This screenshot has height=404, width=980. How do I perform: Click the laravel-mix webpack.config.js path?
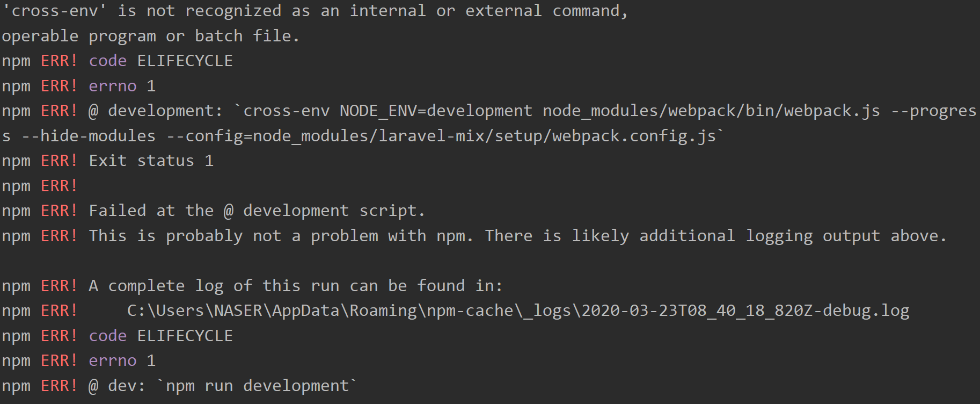tap(484, 136)
